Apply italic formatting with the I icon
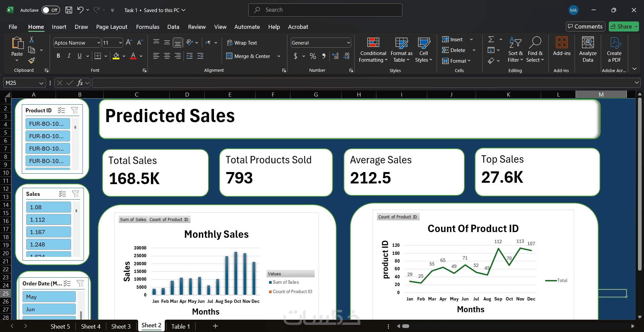 (x=69, y=56)
